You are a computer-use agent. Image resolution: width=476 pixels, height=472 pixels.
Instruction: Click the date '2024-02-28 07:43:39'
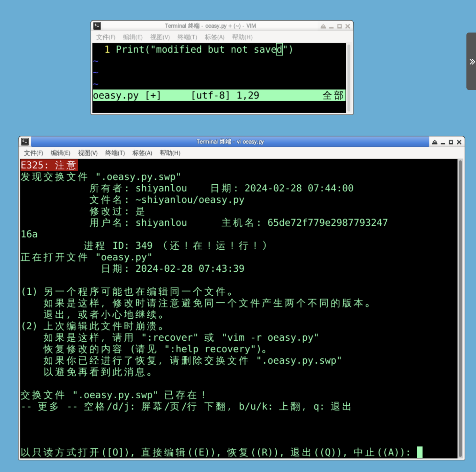coord(190,269)
